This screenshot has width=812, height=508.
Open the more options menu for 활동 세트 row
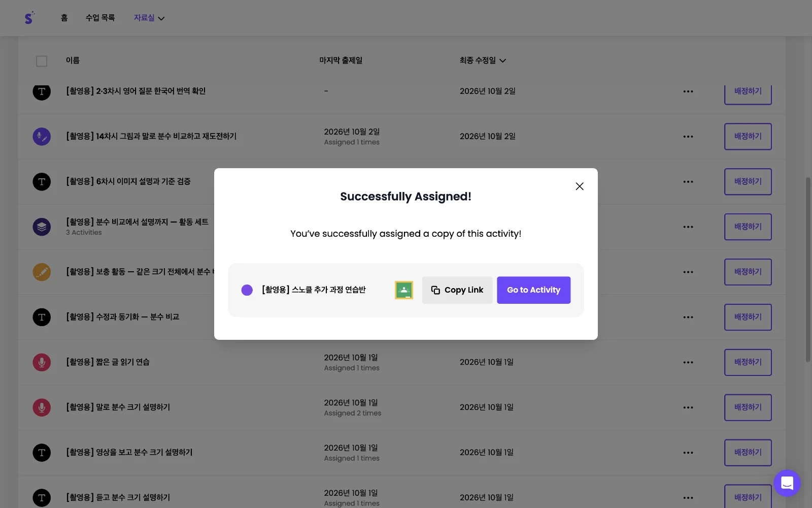688,227
